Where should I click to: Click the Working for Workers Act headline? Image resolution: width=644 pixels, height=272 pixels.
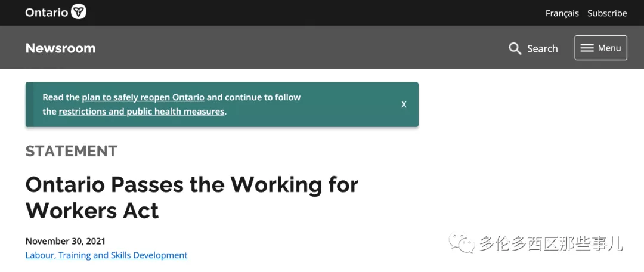(x=192, y=197)
